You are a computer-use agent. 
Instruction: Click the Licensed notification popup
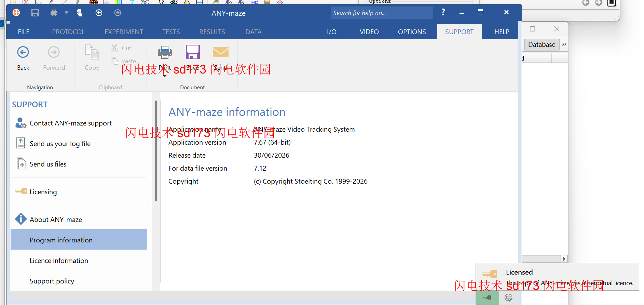pos(557,277)
